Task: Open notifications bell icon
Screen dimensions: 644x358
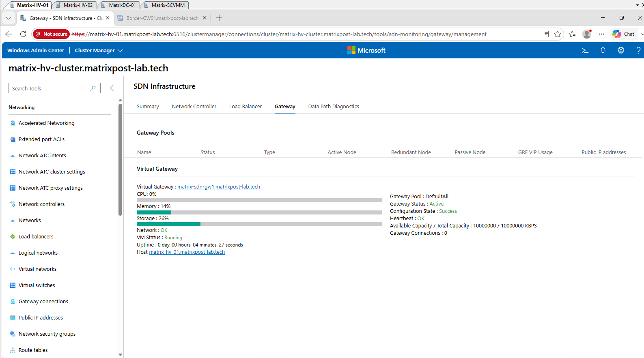Action: (x=603, y=50)
